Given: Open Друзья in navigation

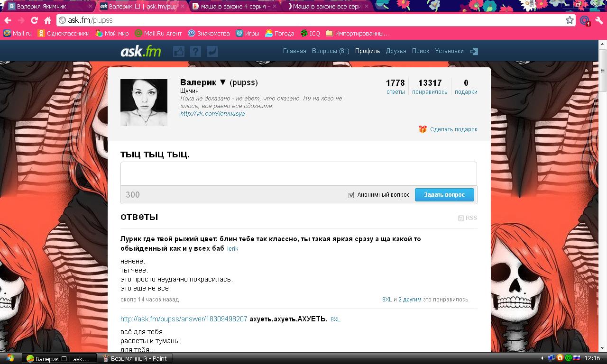Looking at the screenshot, I should click(x=396, y=51).
